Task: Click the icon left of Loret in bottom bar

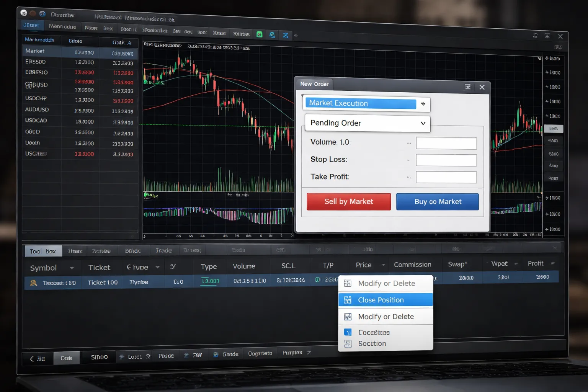Action: (122, 356)
